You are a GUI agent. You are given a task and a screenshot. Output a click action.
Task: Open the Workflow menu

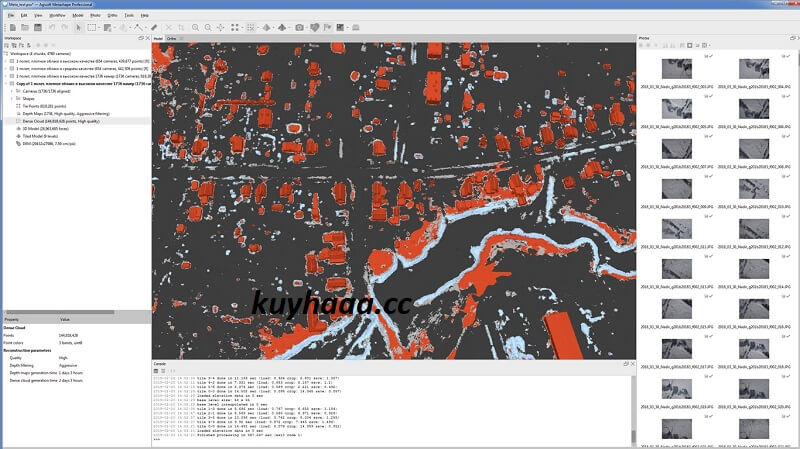[x=57, y=15]
